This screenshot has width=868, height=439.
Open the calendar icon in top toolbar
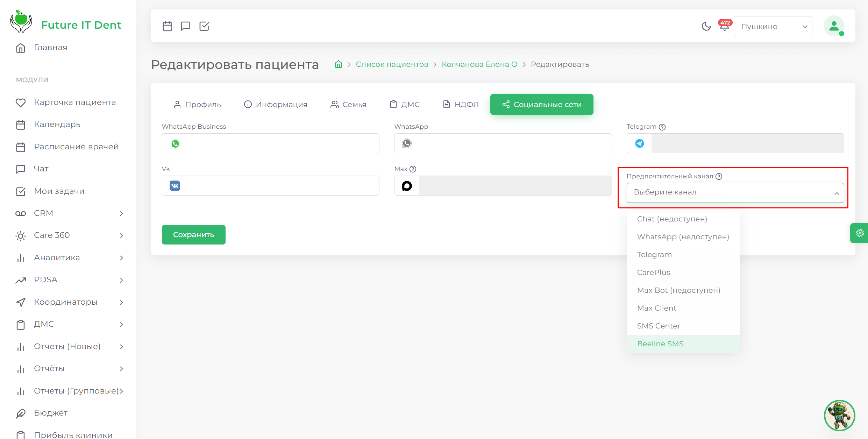[167, 26]
